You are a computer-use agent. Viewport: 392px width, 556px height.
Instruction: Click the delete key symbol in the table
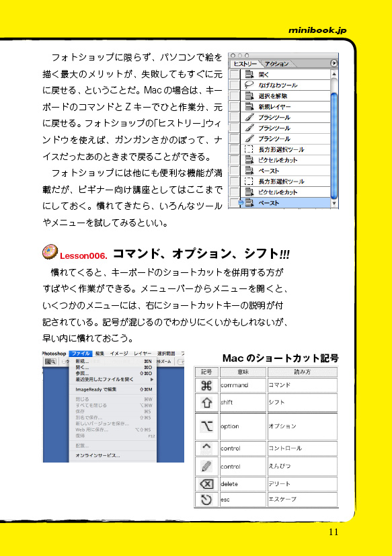coord(206,484)
